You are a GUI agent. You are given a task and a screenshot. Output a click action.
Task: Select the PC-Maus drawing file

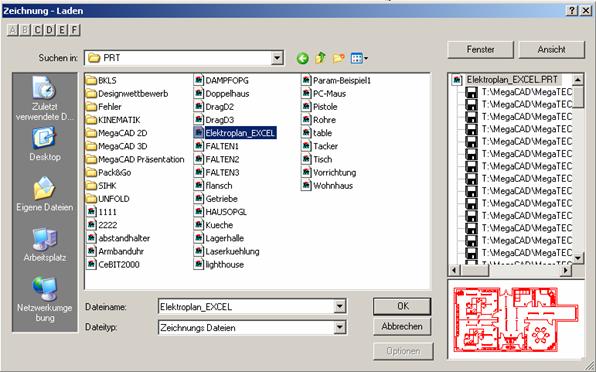click(x=324, y=94)
